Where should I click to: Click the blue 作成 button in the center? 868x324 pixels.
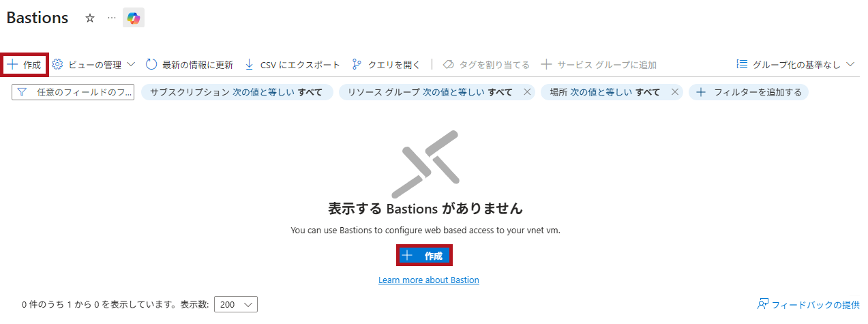click(424, 256)
